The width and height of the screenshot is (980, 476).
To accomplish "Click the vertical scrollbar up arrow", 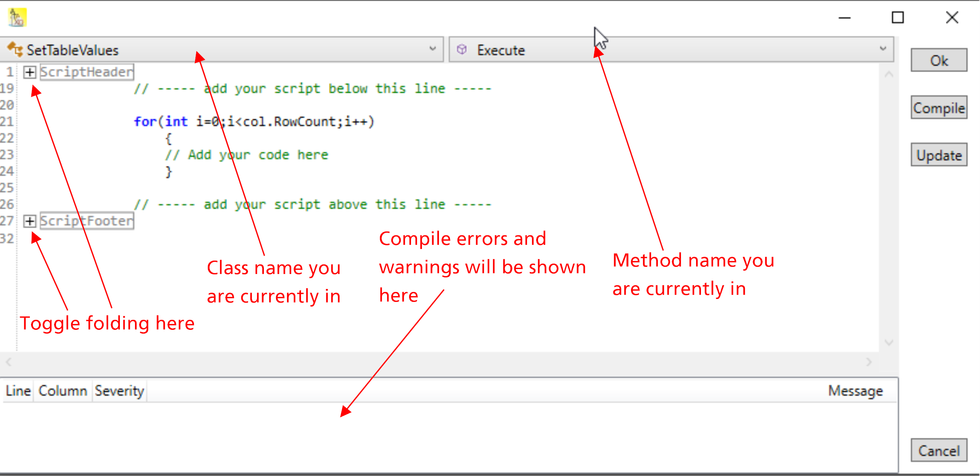I will (x=889, y=74).
